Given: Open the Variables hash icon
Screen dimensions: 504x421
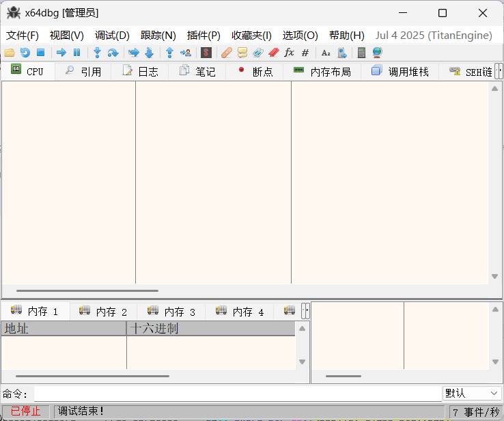Looking at the screenshot, I should pos(305,53).
